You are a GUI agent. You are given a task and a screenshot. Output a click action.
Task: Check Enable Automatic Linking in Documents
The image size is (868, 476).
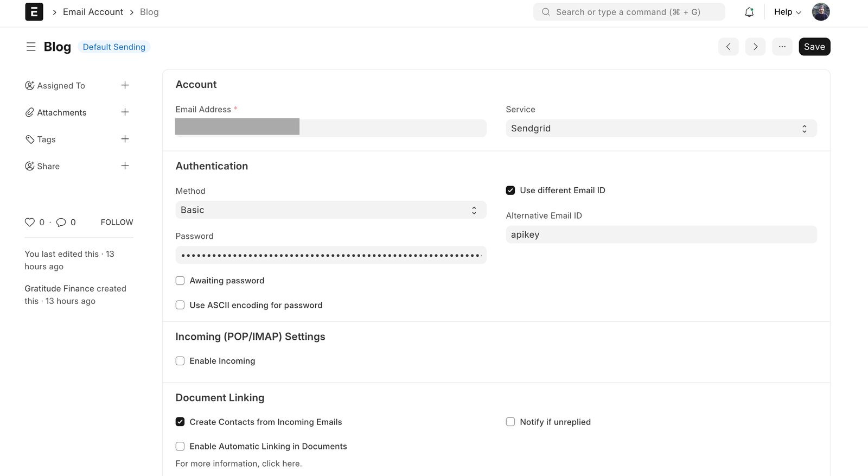[x=180, y=446]
